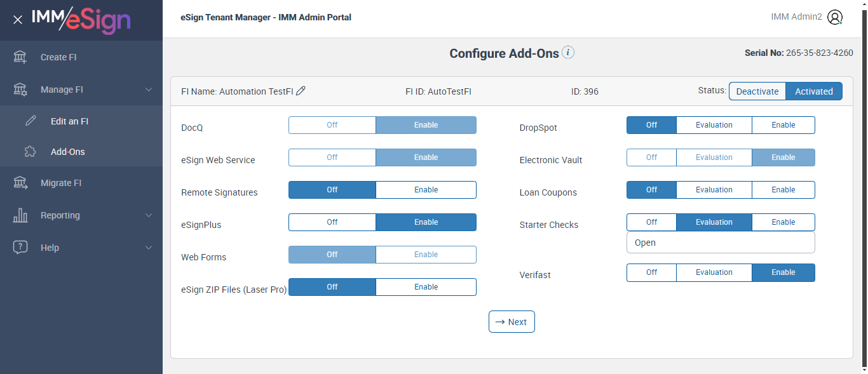Click the Migrate FI icon

tap(20, 183)
